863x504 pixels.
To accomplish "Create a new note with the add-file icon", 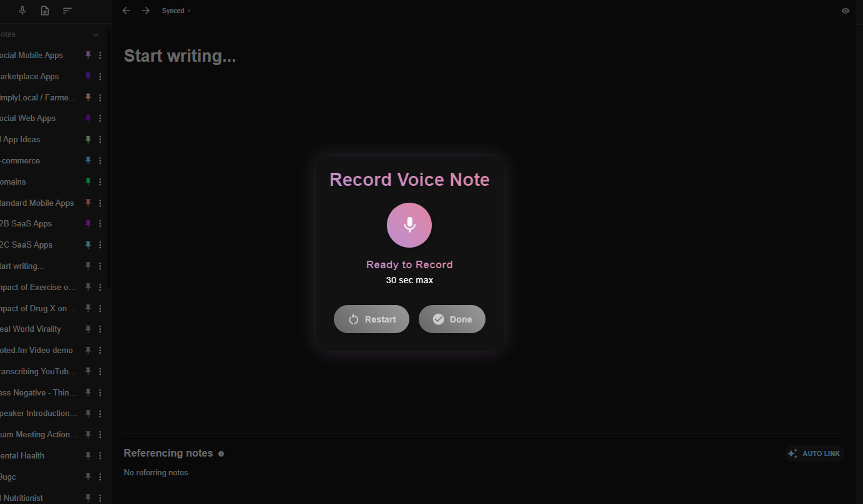I will [45, 11].
